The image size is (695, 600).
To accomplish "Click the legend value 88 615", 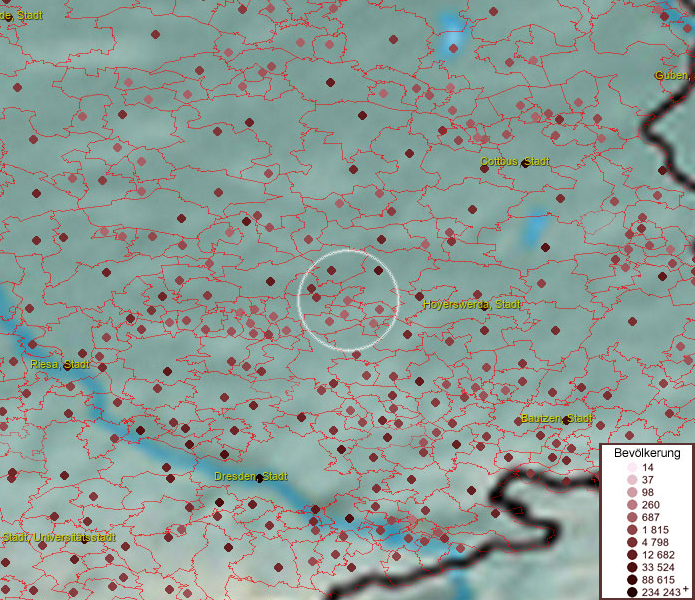I will pyautogui.click(x=658, y=580).
